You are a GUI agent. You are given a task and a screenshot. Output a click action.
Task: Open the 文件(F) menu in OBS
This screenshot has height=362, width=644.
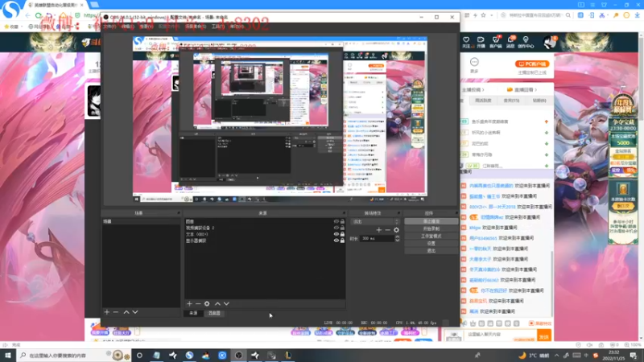(x=109, y=27)
